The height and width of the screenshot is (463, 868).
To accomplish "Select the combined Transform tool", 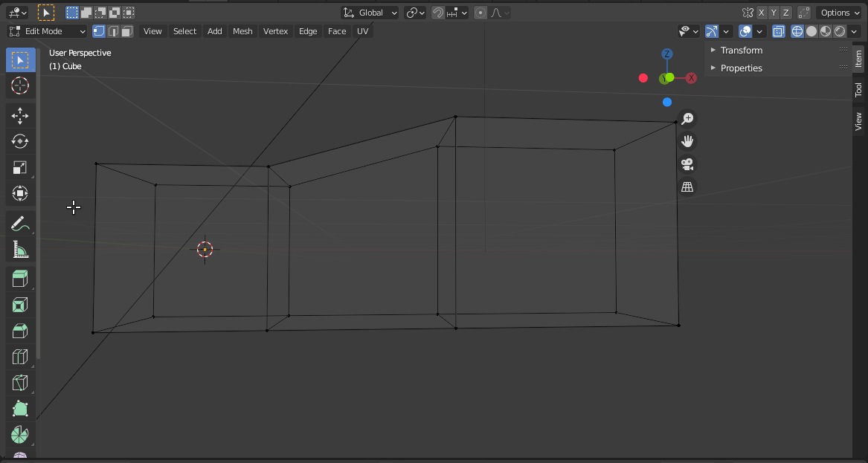I will pyautogui.click(x=21, y=194).
